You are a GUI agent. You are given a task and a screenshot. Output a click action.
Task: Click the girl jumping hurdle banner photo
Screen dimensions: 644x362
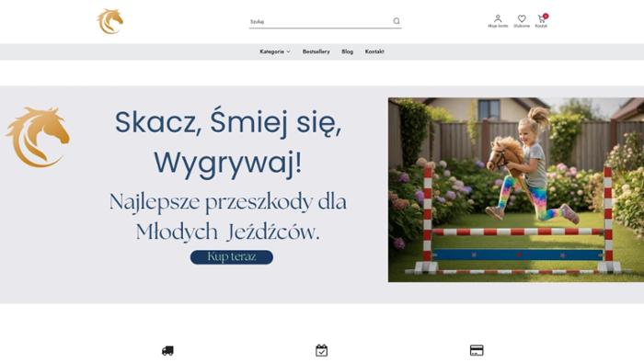(516, 190)
